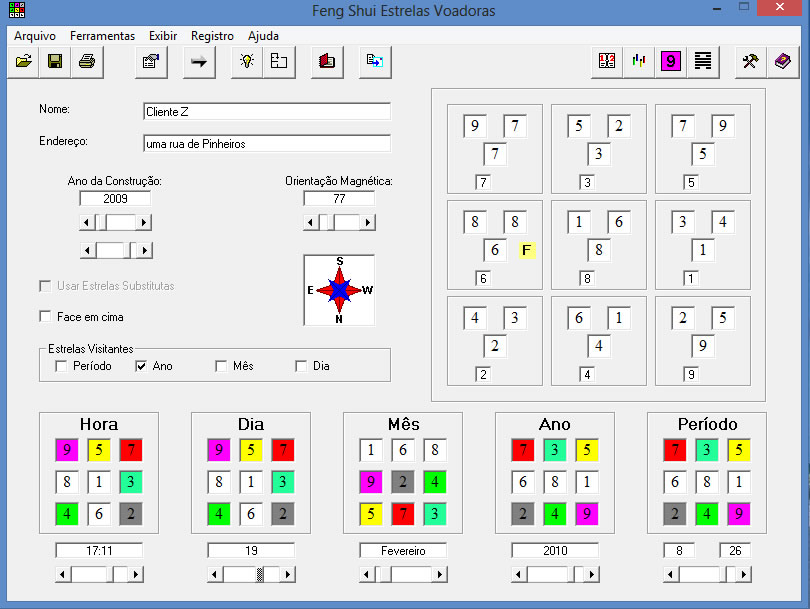
Task: Check the Período visiting stars box
Action: coord(61,366)
